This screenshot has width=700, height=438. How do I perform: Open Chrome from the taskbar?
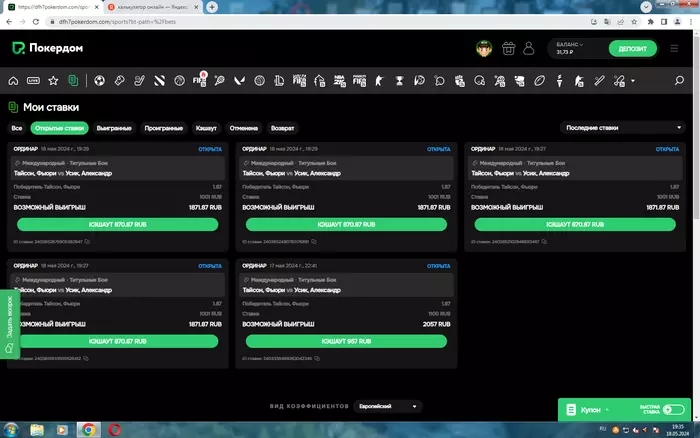click(88, 430)
